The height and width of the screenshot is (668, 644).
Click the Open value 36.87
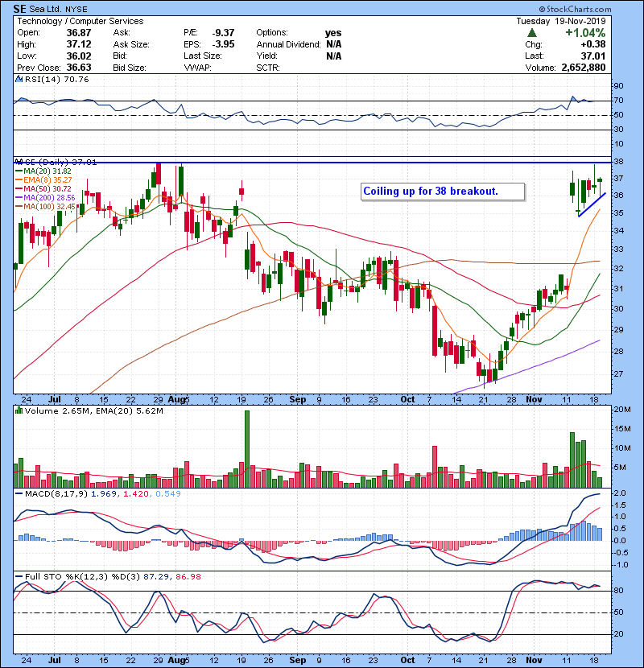[x=79, y=33]
